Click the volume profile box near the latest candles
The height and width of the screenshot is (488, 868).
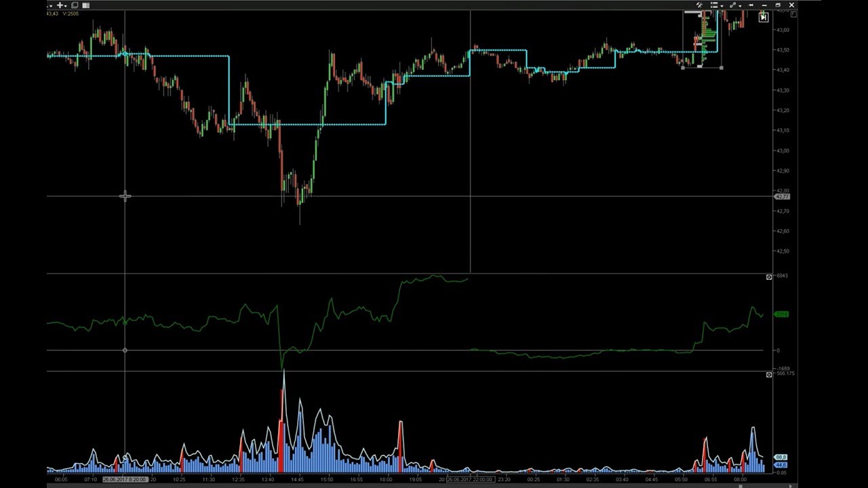702,39
